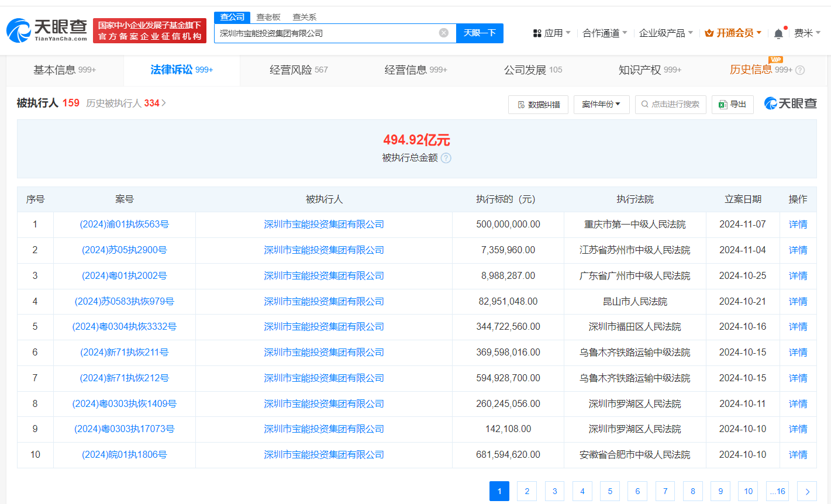This screenshot has width=831, height=504.
Task: Click help icon next to 历史信息 tab
Action: [800, 70]
